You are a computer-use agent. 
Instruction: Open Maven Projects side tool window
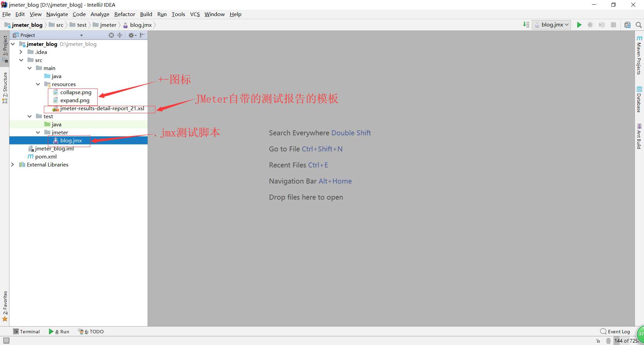[639, 55]
